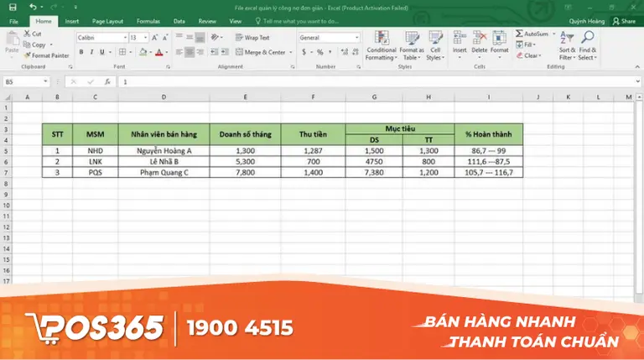644x360 pixels.
Task: Toggle Wrap Text
Action: coord(252,38)
